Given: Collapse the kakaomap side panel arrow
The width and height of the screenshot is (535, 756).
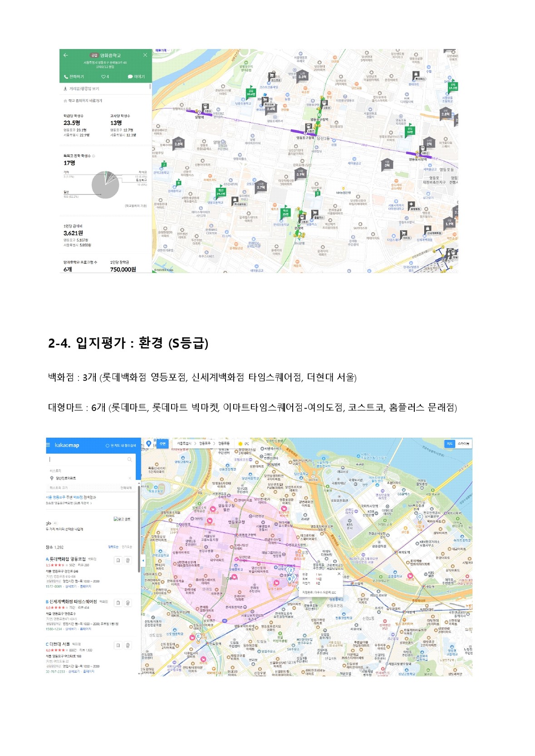Looking at the screenshot, I should click(143, 561).
